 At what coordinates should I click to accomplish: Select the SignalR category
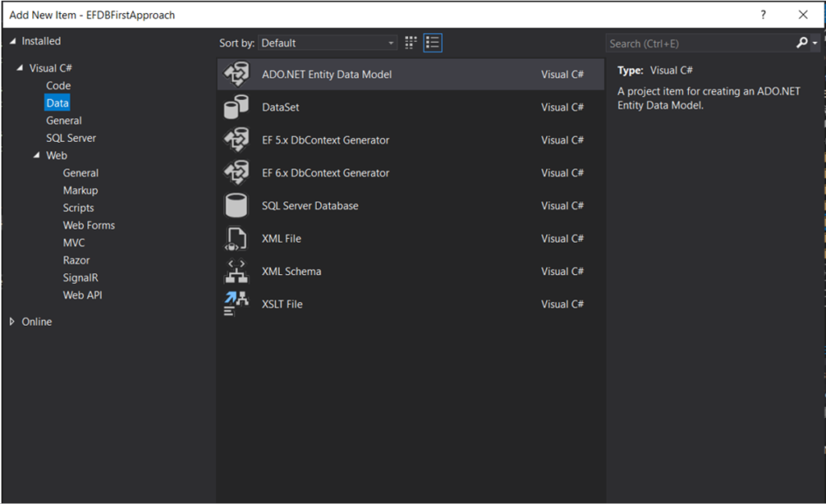[x=81, y=277]
